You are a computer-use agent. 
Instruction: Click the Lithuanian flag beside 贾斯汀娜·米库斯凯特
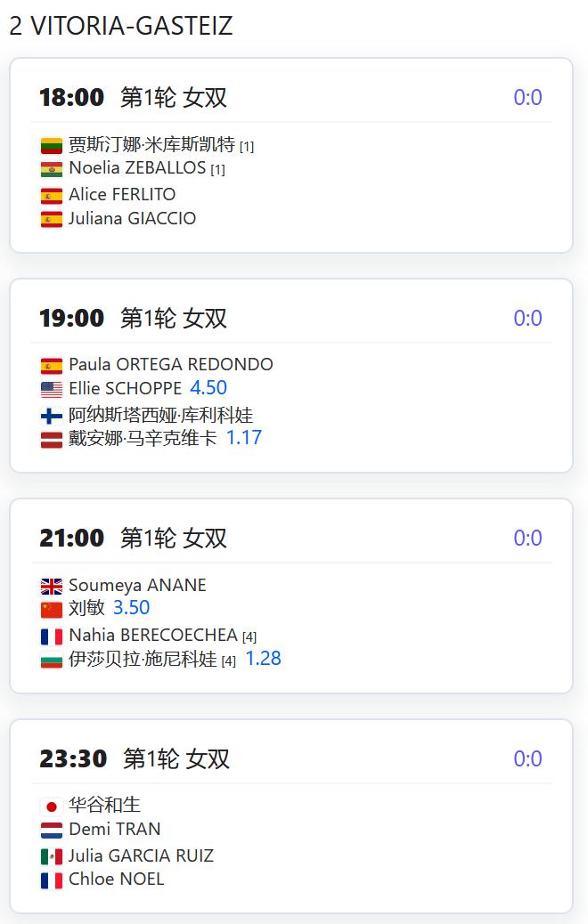tap(52, 145)
